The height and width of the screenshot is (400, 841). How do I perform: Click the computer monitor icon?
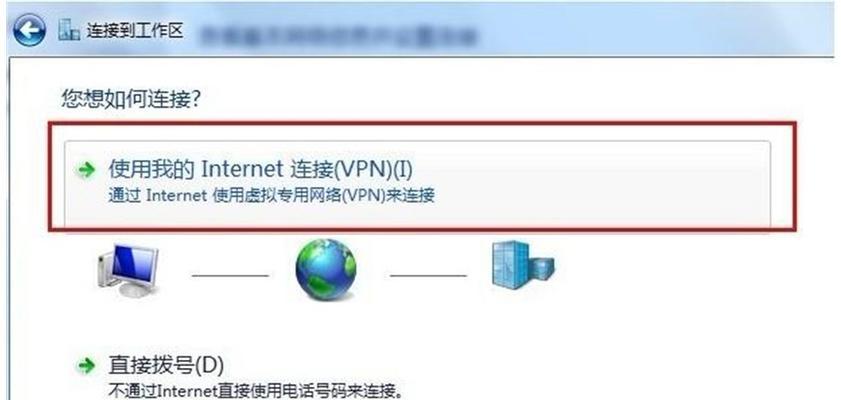coord(128,270)
